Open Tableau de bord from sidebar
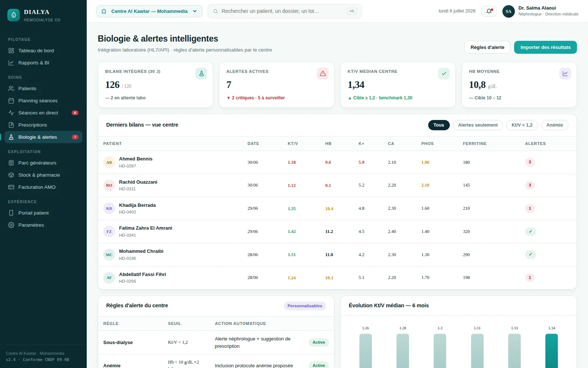Image resolution: width=588 pixels, height=368 pixels. (x=43, y=50)
